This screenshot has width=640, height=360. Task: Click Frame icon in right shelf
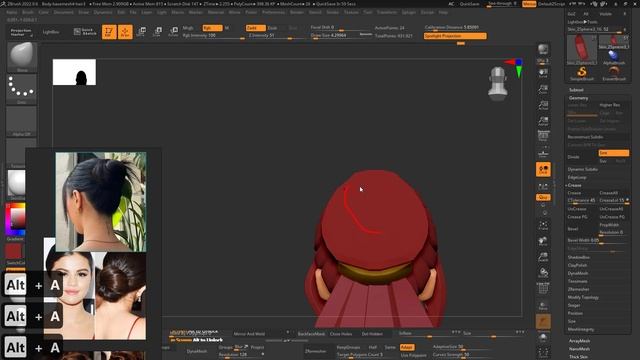tap(543, 225)
